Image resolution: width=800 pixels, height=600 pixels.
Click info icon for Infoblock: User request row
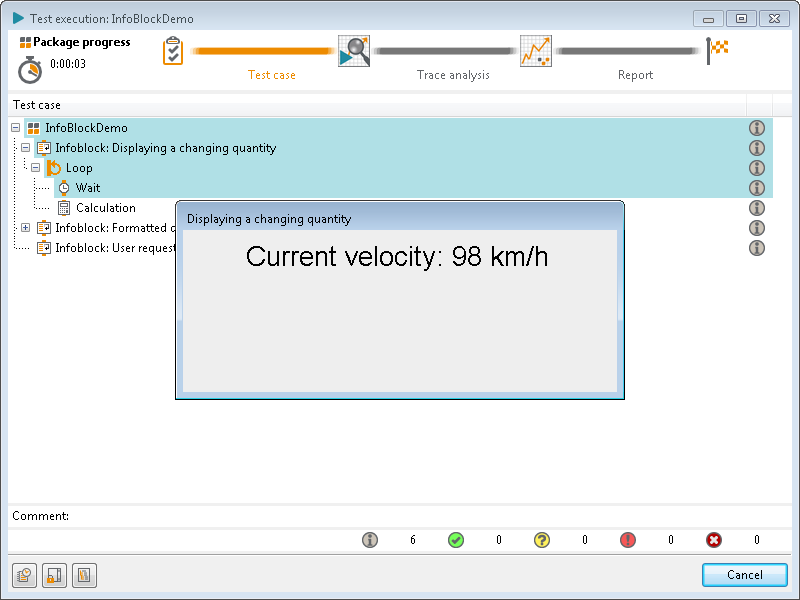click(x=757, y=248)
